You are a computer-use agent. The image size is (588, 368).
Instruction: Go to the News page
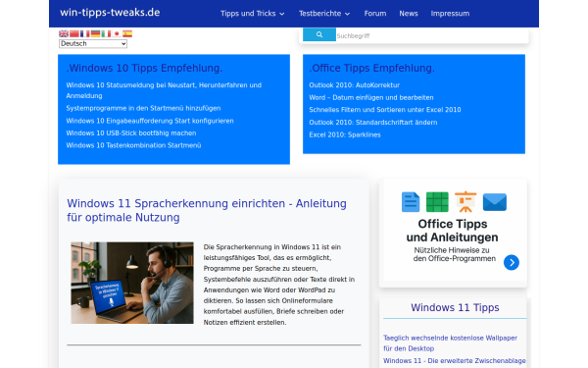(409, 14)
